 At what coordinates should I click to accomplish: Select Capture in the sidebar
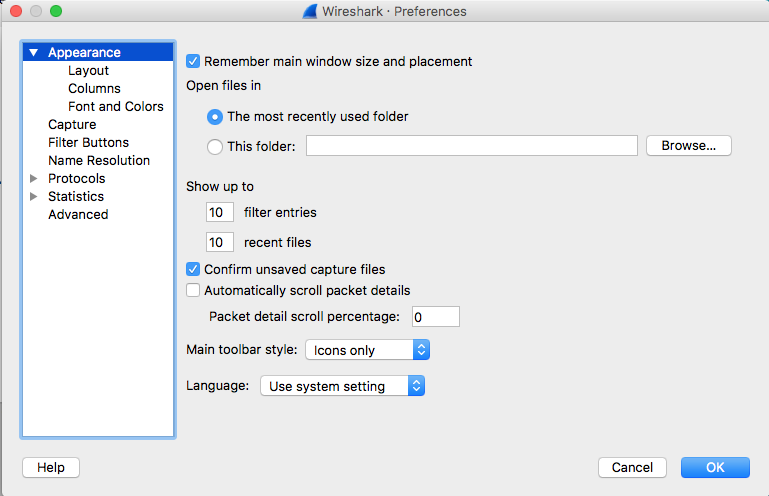[72, 125]
